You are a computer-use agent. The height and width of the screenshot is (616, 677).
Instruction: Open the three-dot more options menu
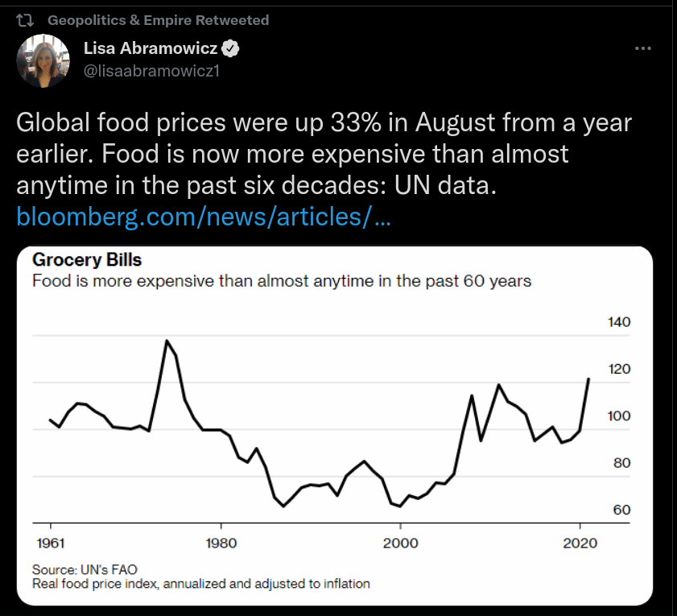[x=642, y=49]
